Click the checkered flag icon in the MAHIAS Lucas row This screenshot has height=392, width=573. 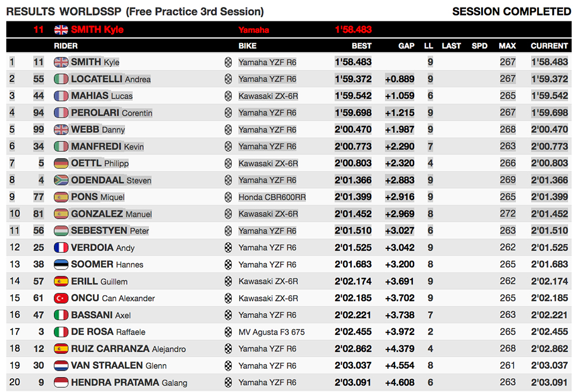pos(228,96)
